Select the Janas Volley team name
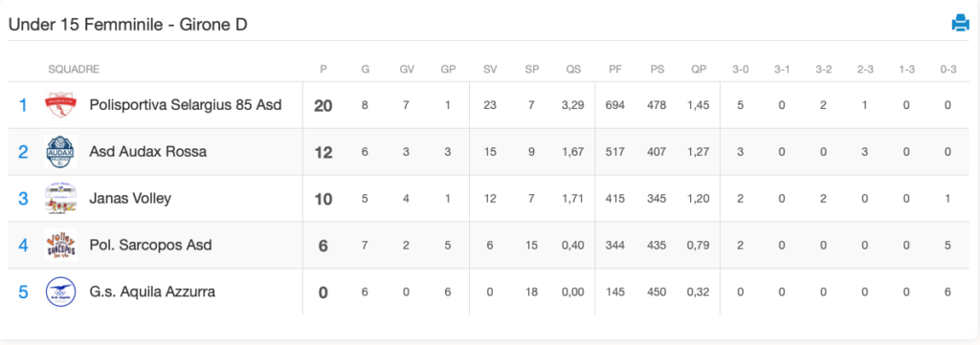This screenshot has width=980, height=345. tap(130, 199)
